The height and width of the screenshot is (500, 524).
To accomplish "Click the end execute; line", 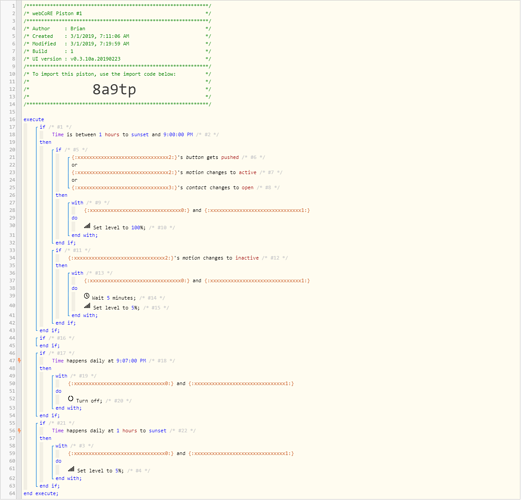I will [41, 494].
